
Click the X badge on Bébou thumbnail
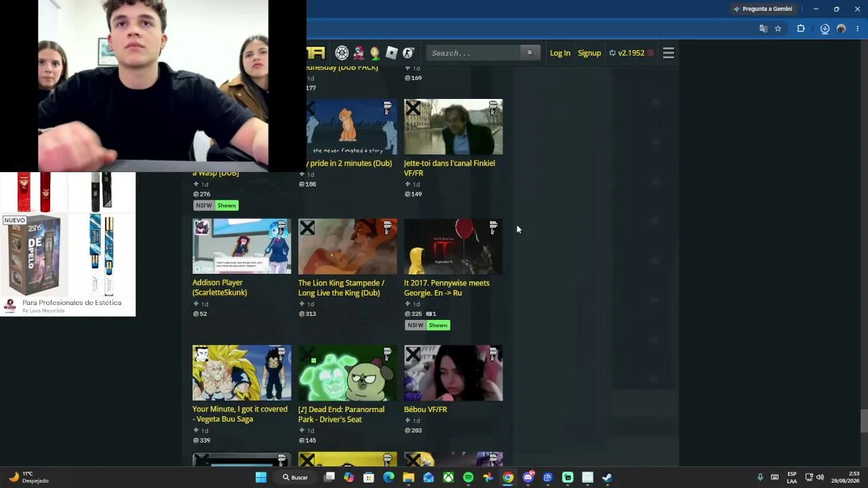tap(413, 354)
